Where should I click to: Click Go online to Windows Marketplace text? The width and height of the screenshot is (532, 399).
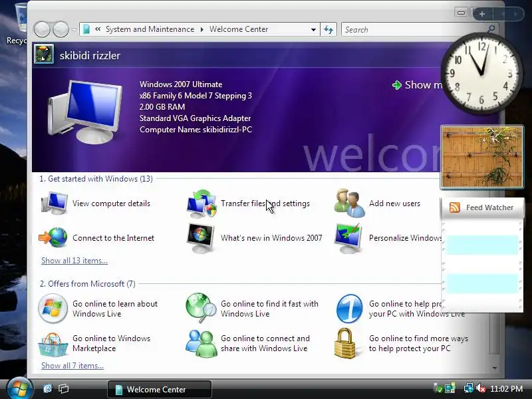(111, 343)
